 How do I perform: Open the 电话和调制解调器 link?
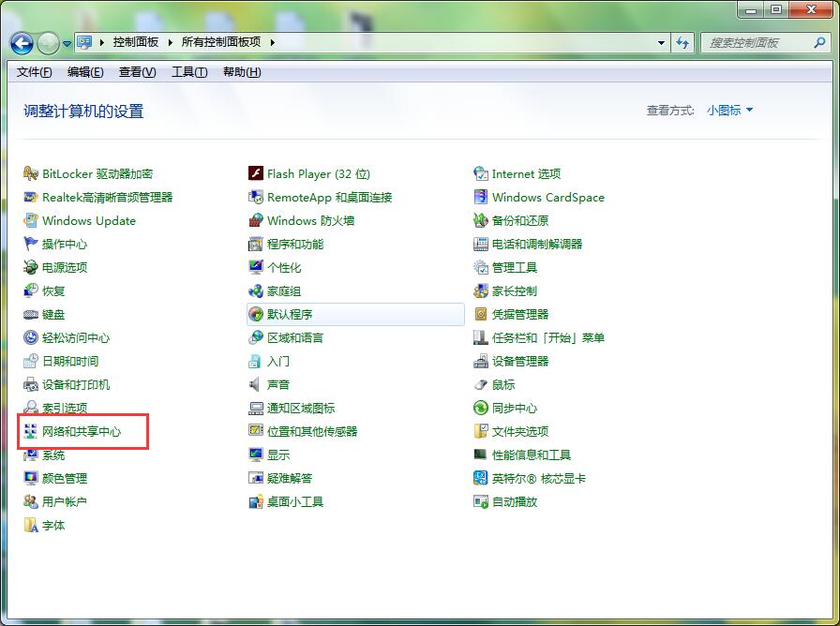537,245
